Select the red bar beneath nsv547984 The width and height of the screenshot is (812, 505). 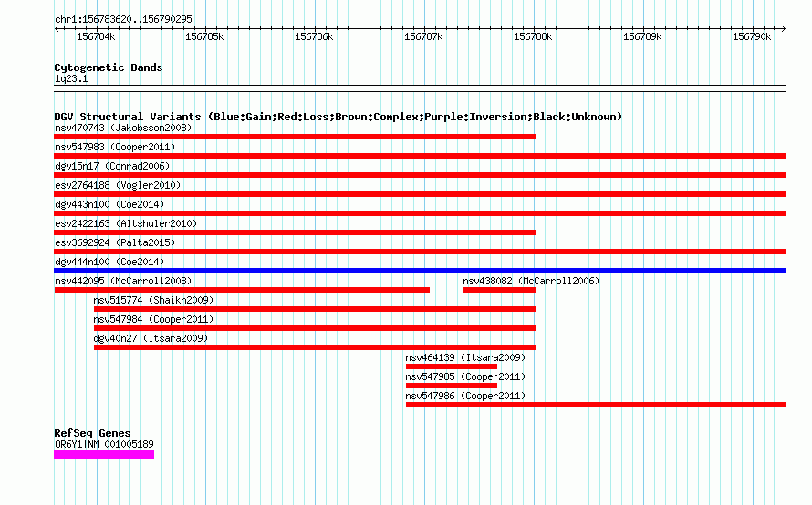315,328
